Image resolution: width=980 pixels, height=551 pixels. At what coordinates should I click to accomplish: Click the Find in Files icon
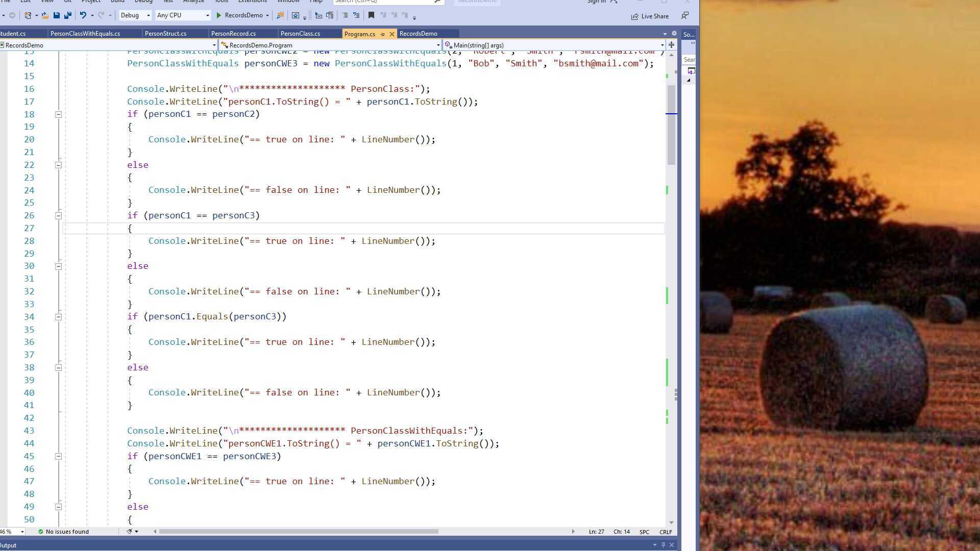tap(280, 15)
